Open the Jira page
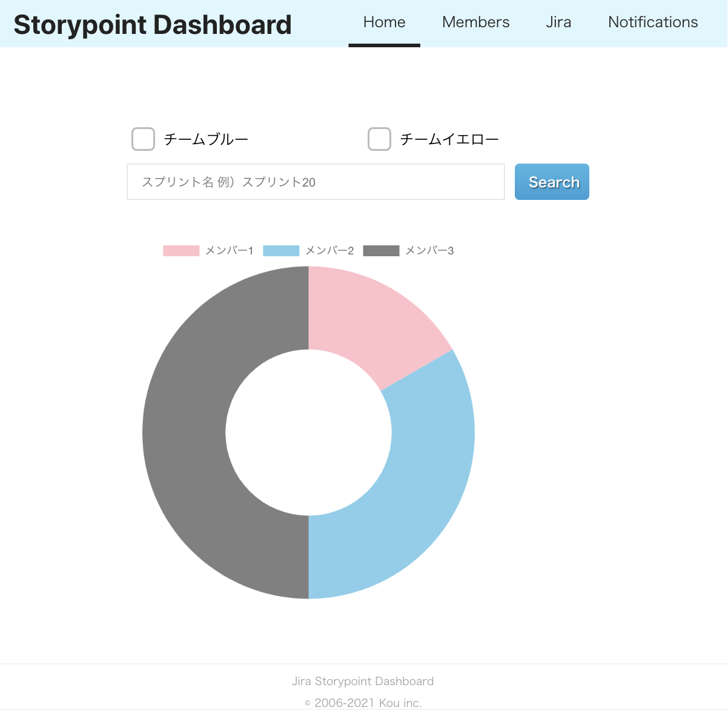Screen dimensions: 728x710 (x=558, y=22)
